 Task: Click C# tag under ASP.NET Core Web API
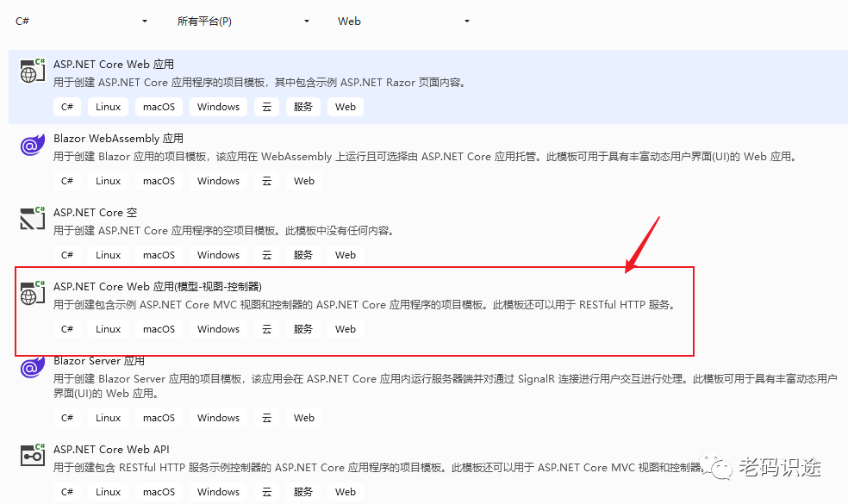tap(67, 492)
